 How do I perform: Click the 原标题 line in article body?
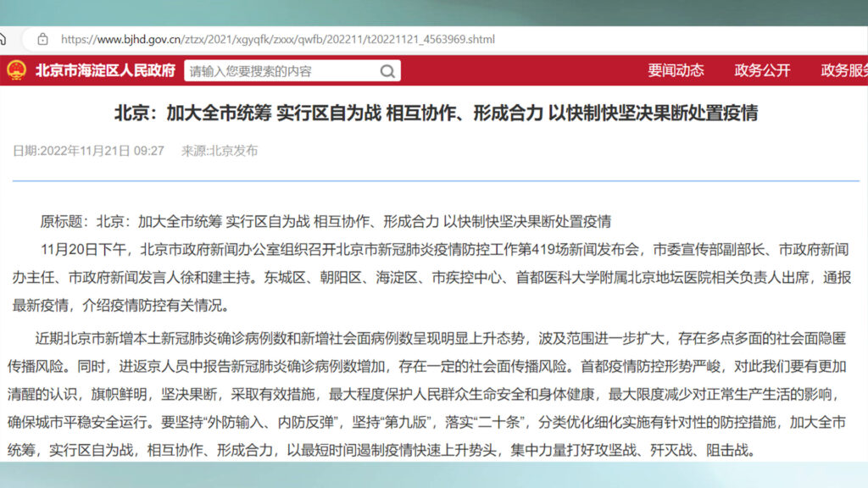click(325, 222)
